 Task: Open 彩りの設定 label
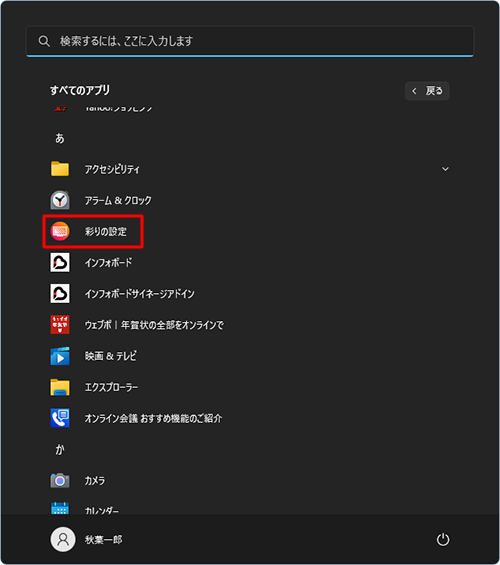[x=106, y=231]
